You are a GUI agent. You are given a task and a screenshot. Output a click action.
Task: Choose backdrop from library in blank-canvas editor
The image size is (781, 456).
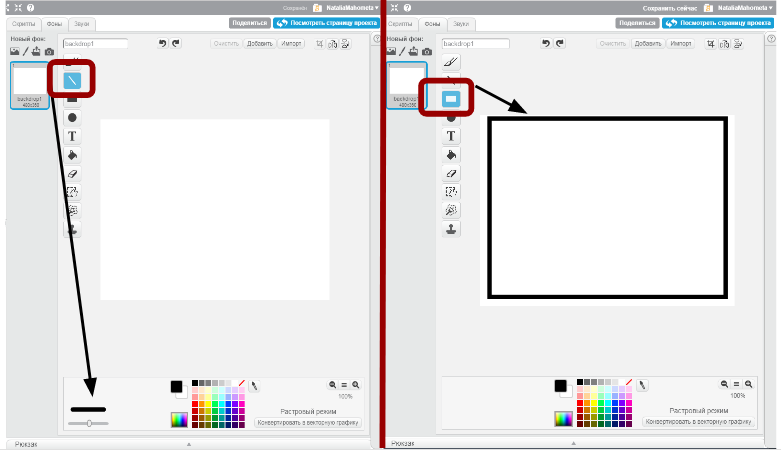pyautogui.click(x=14, y=52)
